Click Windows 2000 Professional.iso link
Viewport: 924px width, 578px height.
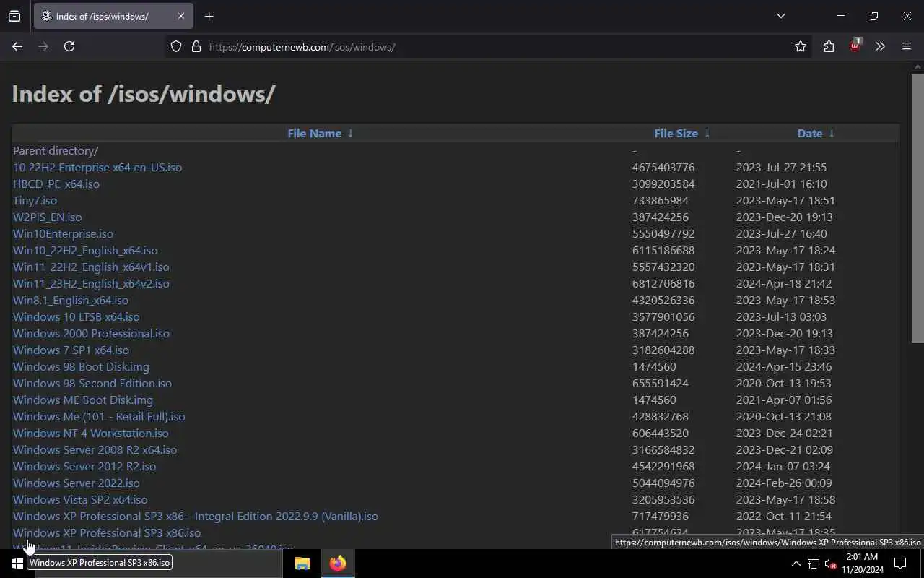(91, 333)
